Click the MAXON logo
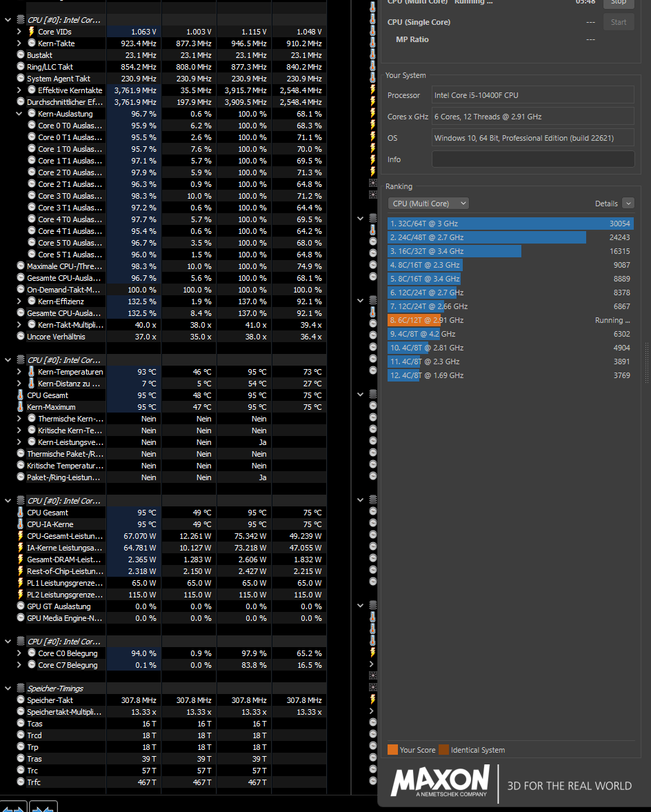The width and height of the screenshot is (651, 812). [441, 782]
